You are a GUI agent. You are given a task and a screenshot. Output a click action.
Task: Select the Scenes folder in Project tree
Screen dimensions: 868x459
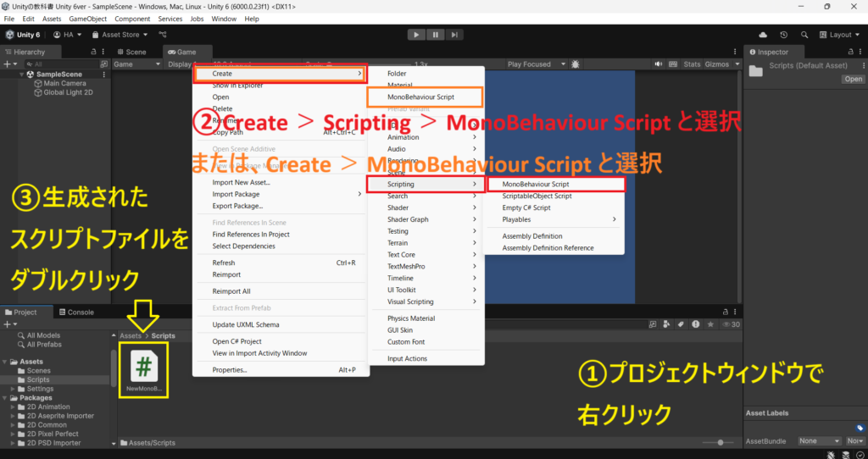point(39,371)
